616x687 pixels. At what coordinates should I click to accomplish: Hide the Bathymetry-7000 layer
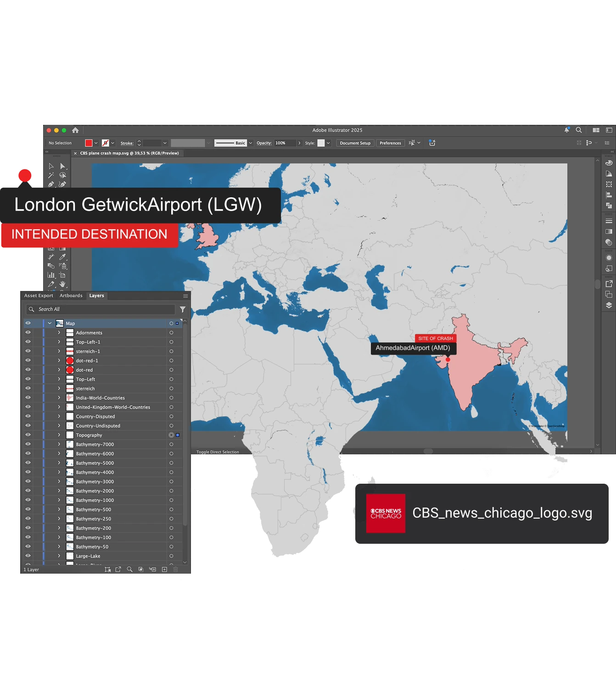28,444
